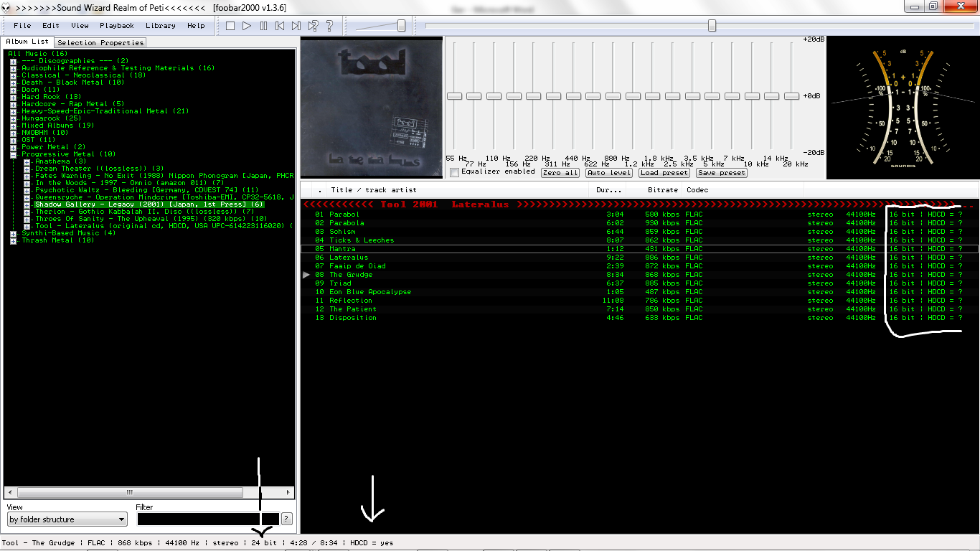Expand the Dream Theater subfolder

[27, 169]
